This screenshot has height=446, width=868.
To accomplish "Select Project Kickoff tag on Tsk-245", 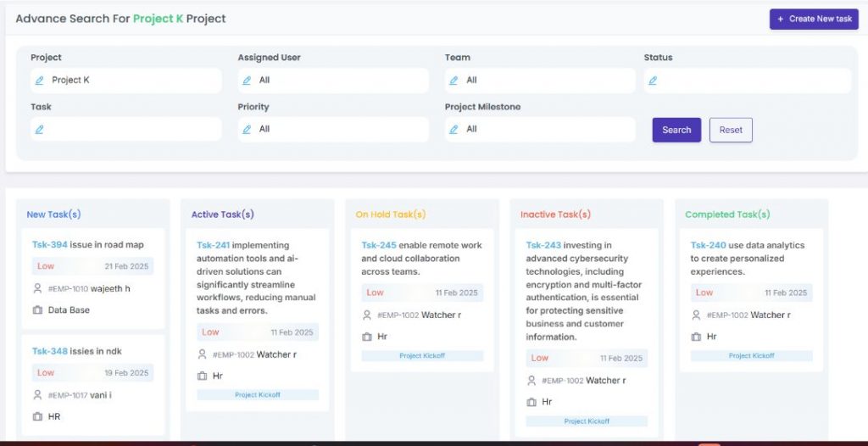I will pyautogui.click(x=422, y=356).
